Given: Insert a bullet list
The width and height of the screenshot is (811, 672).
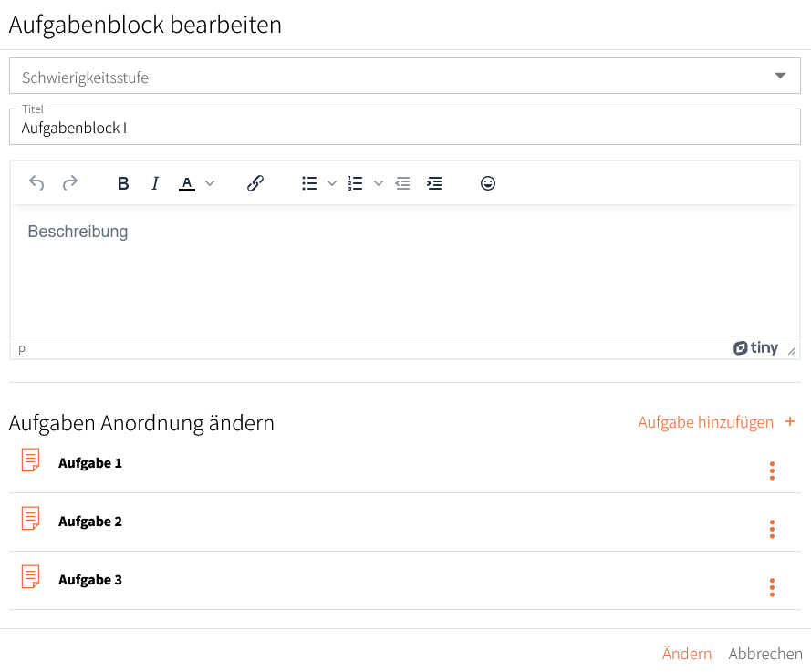Looking at the screenshot, I should point(309,183).
